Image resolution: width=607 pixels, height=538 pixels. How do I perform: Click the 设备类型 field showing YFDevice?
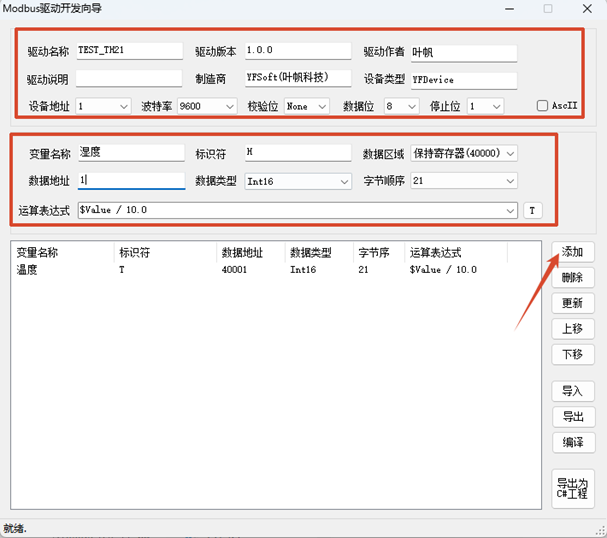point(464,81)
